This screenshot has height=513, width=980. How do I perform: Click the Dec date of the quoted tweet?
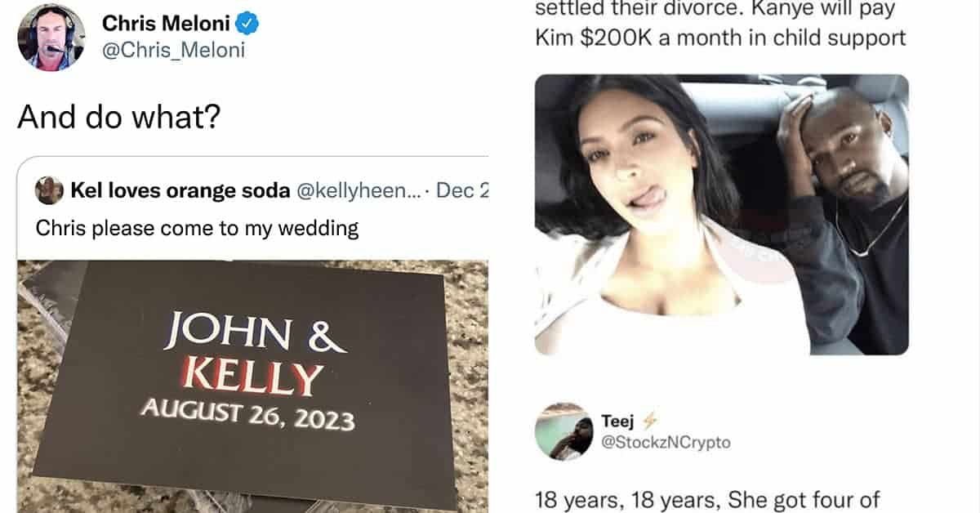pos(462,191)
